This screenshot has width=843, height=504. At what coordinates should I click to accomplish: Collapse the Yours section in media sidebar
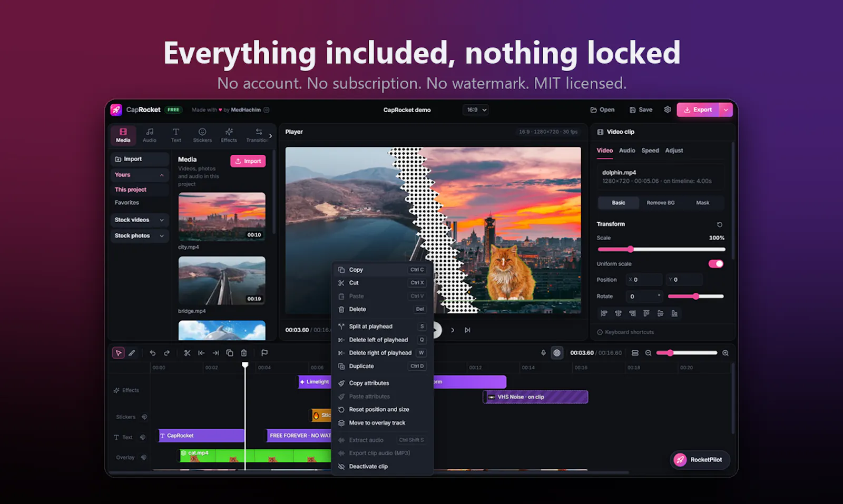tap(162, 175)
